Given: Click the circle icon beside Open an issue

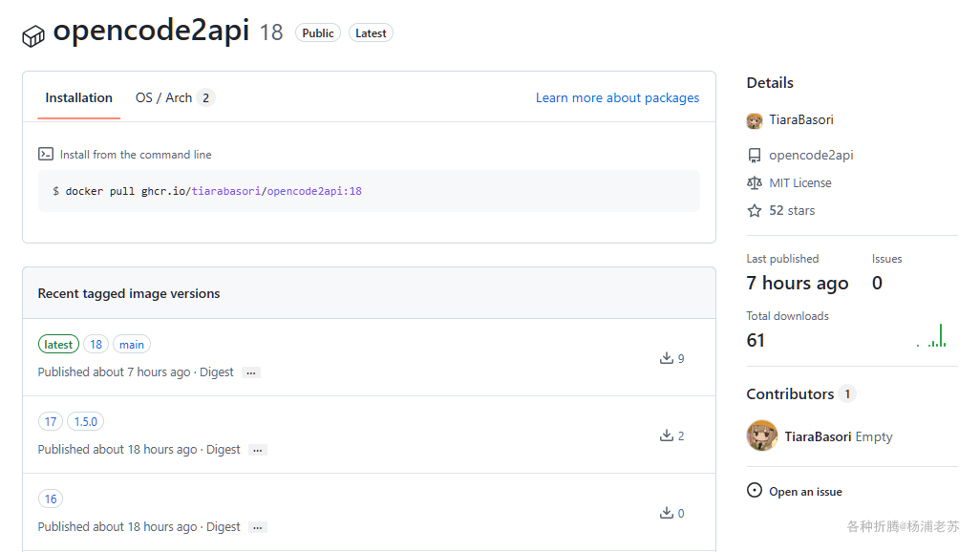Looking at the screenshot, I should [x=755, y=491].
